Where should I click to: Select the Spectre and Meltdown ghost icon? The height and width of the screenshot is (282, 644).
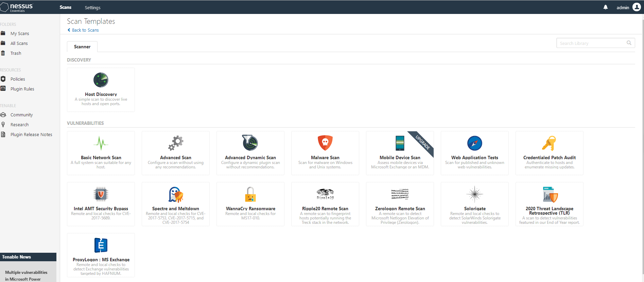pyautogui.click(x=176, y=194)
